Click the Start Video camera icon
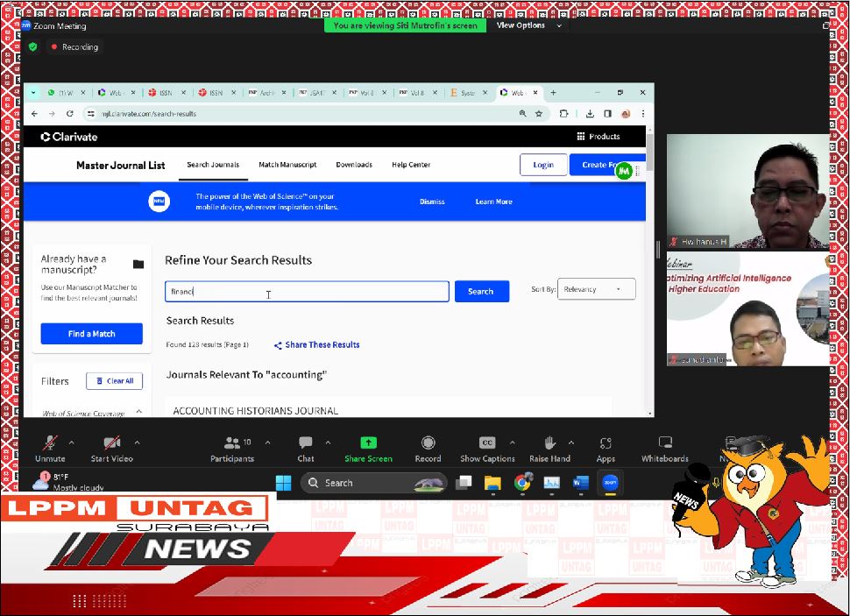Screen dimensions: 850x616 (111, 443)
